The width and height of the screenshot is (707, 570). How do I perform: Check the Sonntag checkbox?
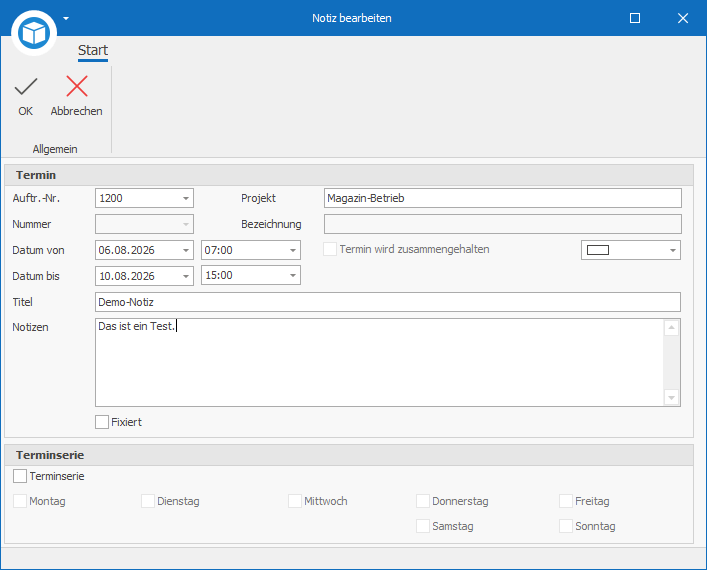tap(566, 526)
